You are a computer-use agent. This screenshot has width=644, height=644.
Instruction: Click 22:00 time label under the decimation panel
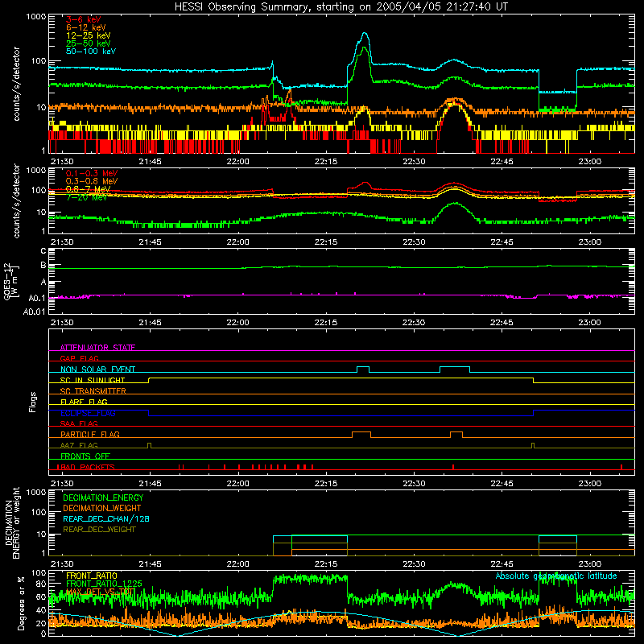(x=237, y=564)
